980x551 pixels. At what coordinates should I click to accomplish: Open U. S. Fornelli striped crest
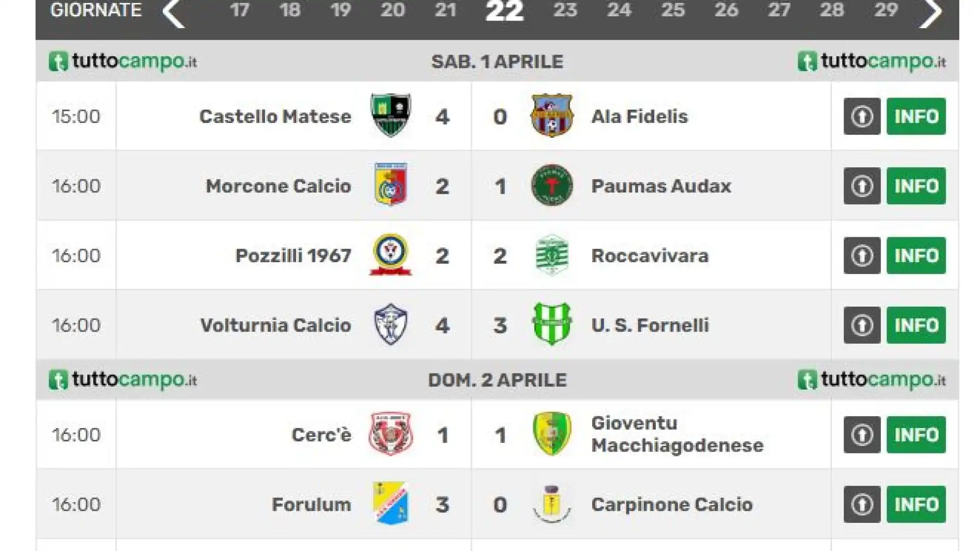pos(552,324)
